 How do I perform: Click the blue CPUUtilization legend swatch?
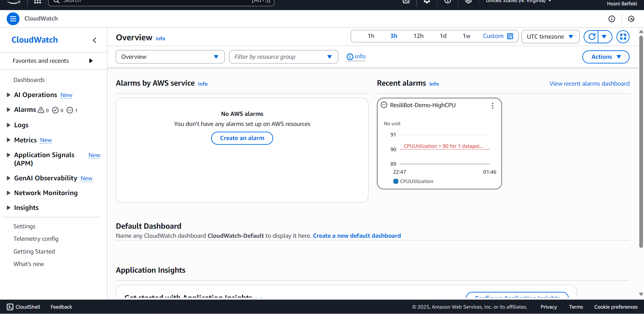pyautogui.click(x=396, y=181)
